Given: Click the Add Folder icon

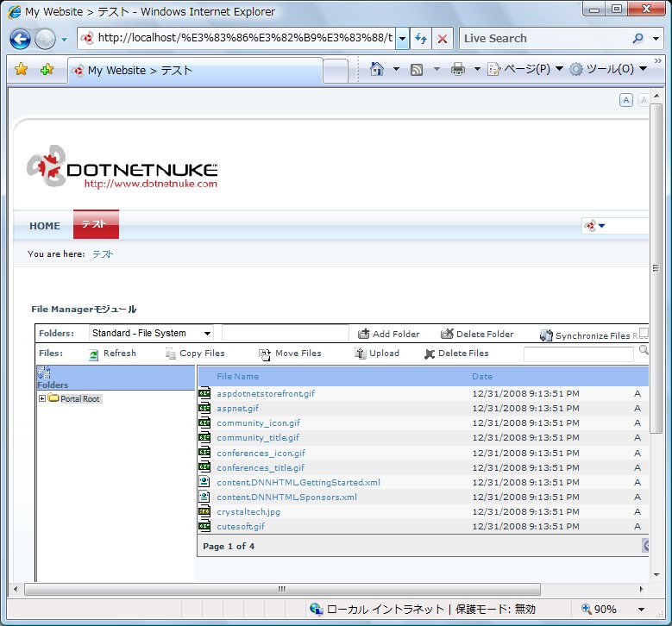Looking at the screenshot, I should tap(363, 334).
